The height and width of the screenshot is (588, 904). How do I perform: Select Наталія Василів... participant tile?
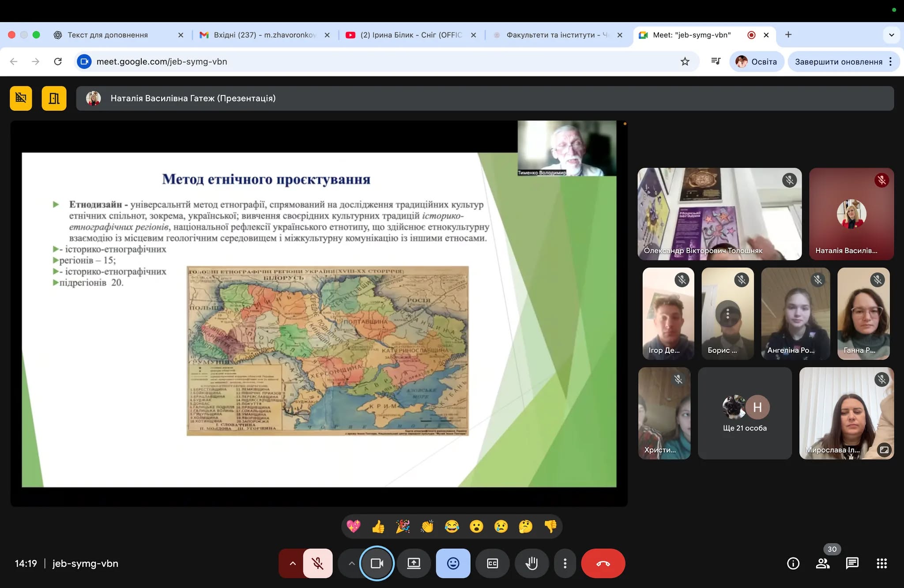tap(851, 214)
